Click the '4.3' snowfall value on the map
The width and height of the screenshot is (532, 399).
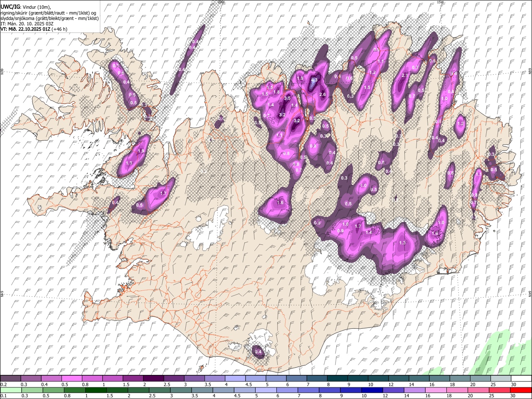click(x=314, y=80)
